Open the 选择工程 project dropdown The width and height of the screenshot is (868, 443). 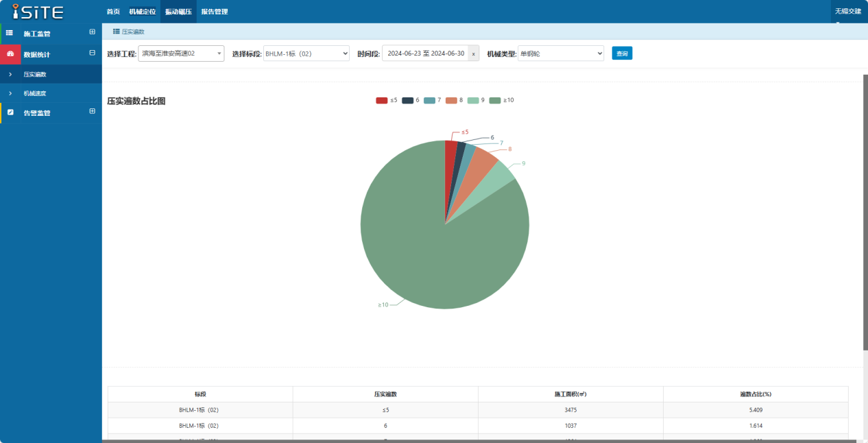(181, 53)
